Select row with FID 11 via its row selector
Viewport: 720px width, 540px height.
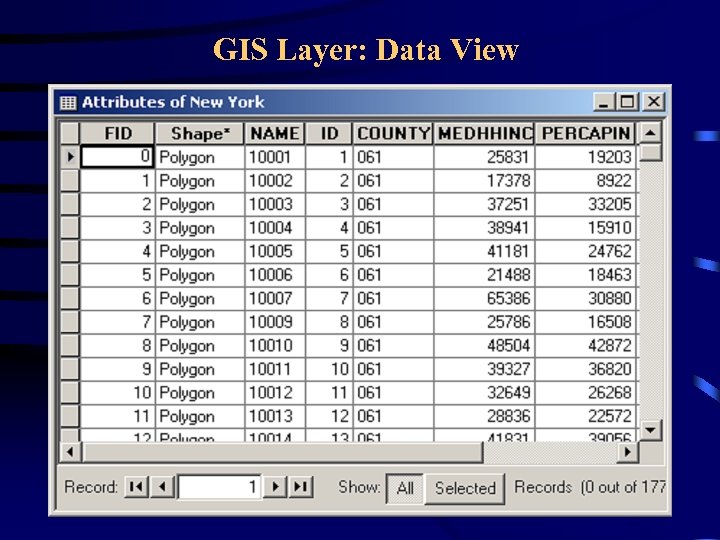pos(70,416)
